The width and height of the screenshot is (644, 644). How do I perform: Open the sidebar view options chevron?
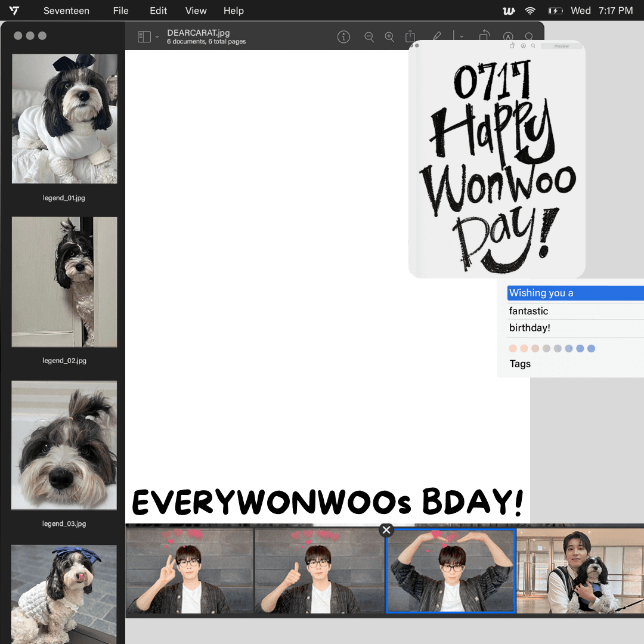(157, 37)
